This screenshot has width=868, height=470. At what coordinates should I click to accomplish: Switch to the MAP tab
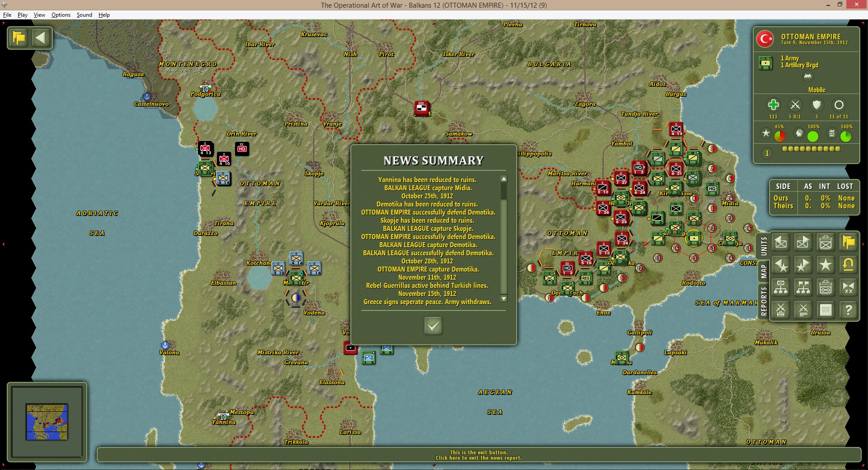[764, 270]
